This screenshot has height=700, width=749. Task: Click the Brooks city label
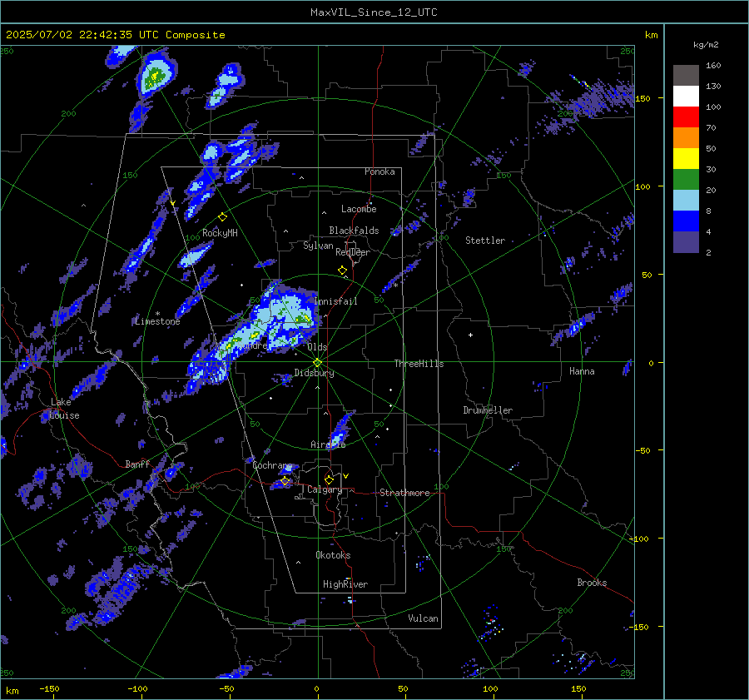click(592, 583)
